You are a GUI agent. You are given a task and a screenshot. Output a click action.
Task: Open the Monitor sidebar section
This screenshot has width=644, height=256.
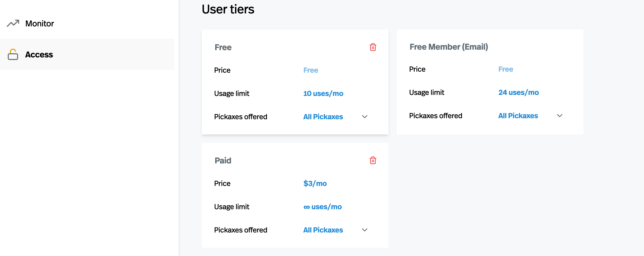(40, 24)
